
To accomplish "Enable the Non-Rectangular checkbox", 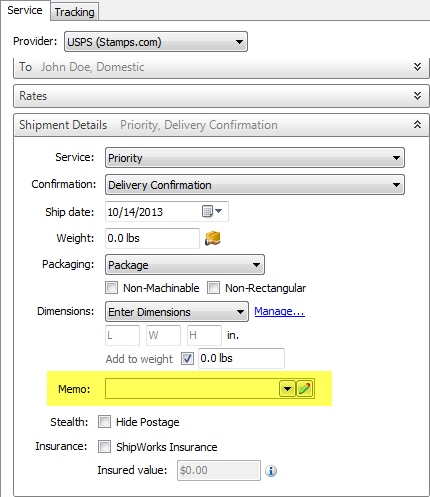I will tap(213, 288).
